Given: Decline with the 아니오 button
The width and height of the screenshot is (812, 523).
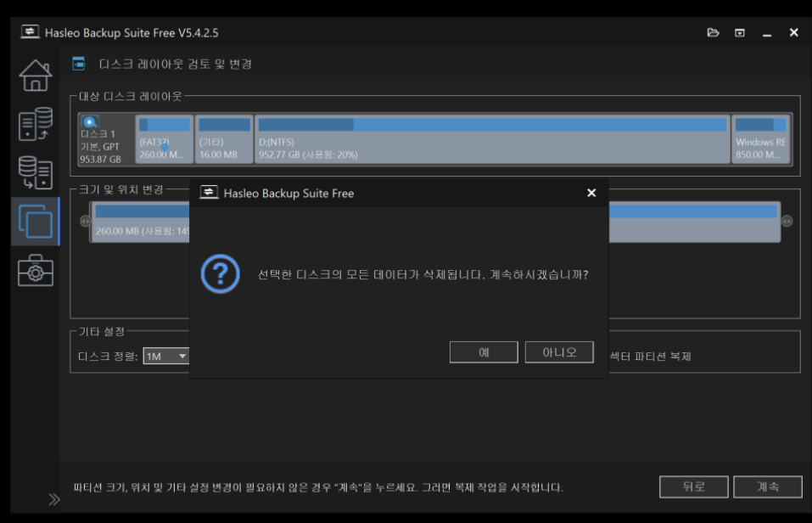Looking at the screenshot, I should coord(559,352).
